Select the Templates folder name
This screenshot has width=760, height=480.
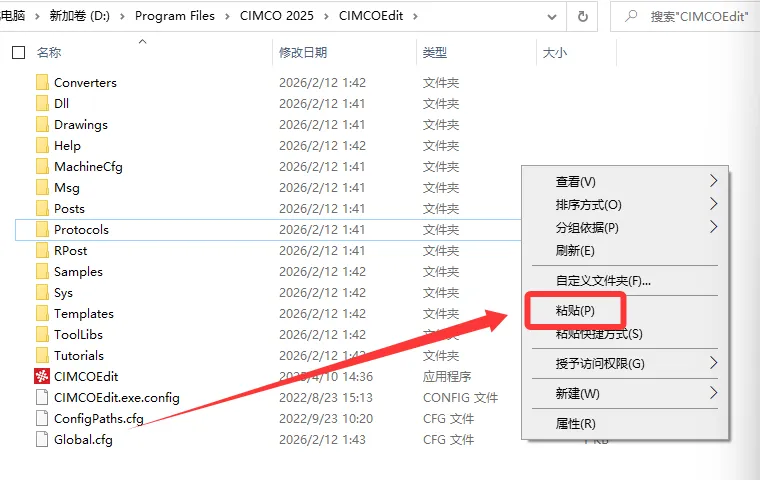click(x=84, y=314)
